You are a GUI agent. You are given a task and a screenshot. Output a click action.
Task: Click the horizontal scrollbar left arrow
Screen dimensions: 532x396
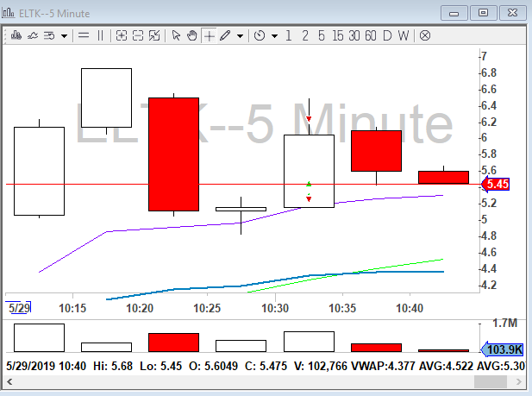[9, 381]
